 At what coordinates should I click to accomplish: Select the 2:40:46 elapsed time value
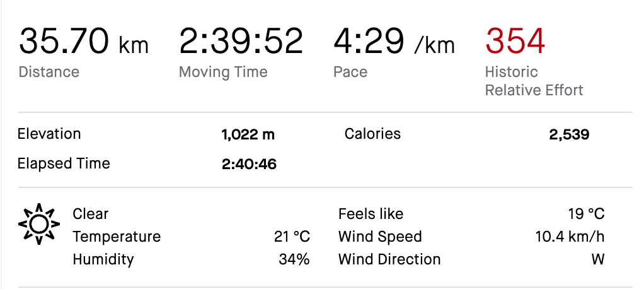tap(249, 164)
